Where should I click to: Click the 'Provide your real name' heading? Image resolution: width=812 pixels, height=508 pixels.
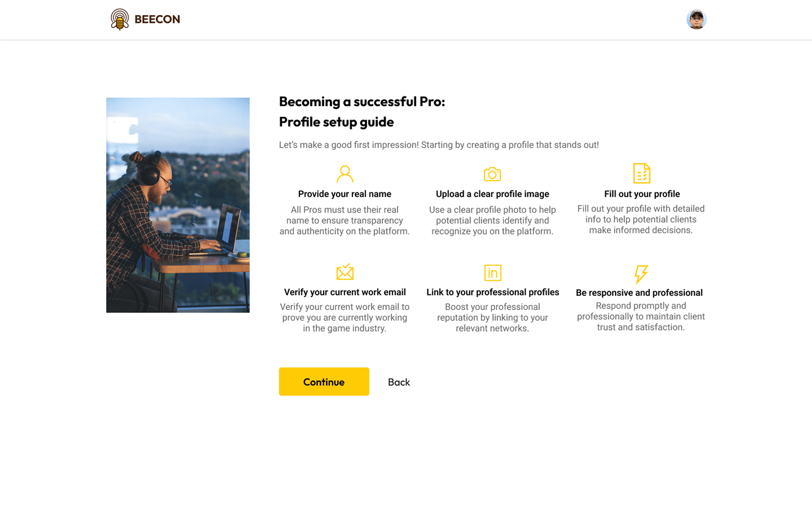pyautogui.click(x=345, y=194)
